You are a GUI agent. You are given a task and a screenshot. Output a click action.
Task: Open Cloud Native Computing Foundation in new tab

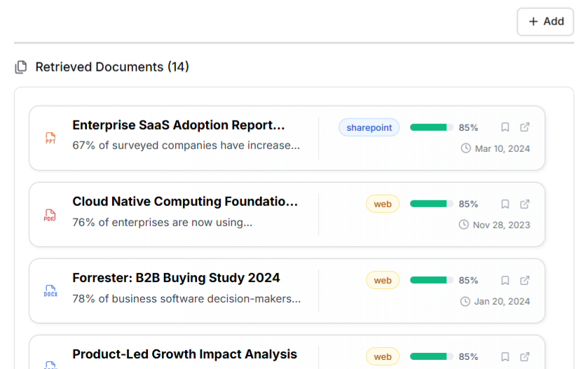tap(525, 204)
